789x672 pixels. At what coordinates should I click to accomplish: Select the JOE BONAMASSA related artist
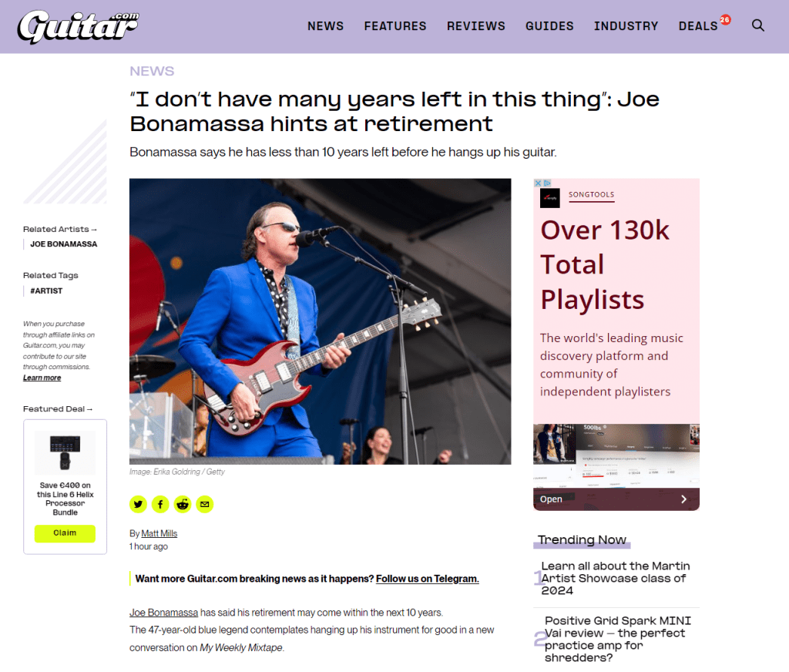63,244
